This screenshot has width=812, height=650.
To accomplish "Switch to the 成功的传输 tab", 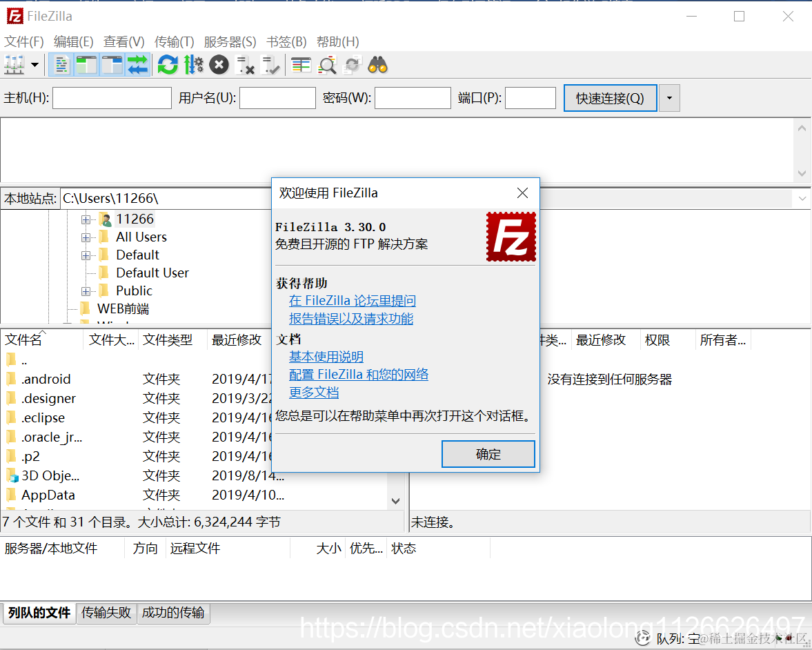I will tap(173, 613).
